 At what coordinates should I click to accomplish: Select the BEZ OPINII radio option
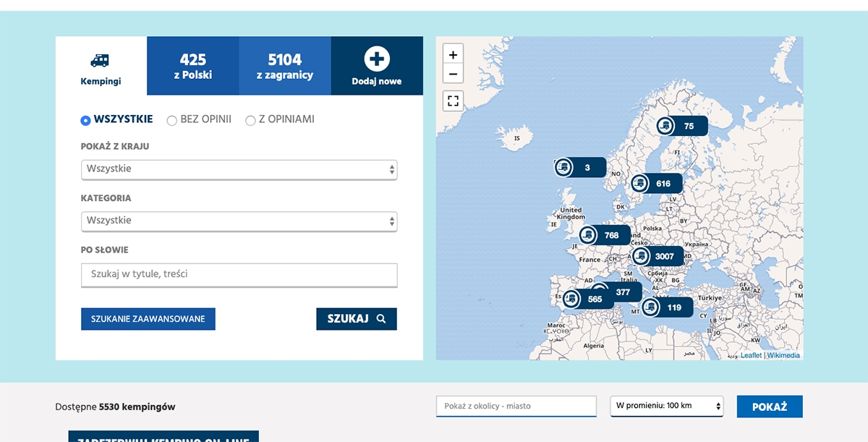pyautogui.click(x=171, y=120)
